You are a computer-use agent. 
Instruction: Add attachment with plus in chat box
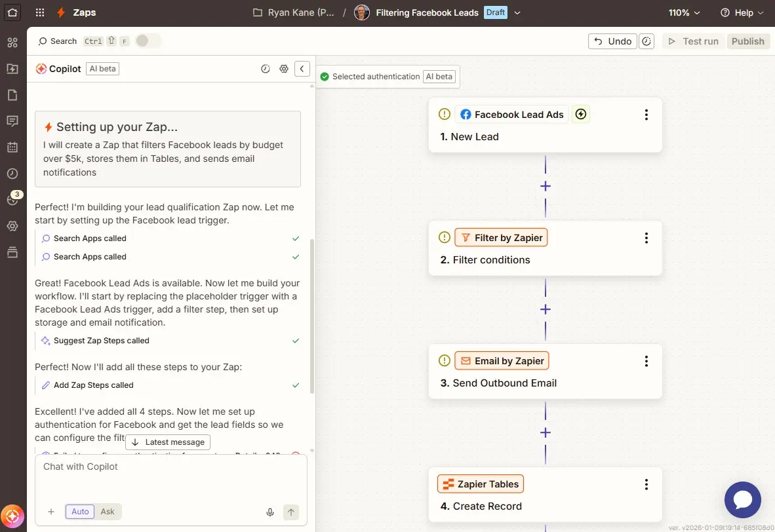tap(51, 512)
